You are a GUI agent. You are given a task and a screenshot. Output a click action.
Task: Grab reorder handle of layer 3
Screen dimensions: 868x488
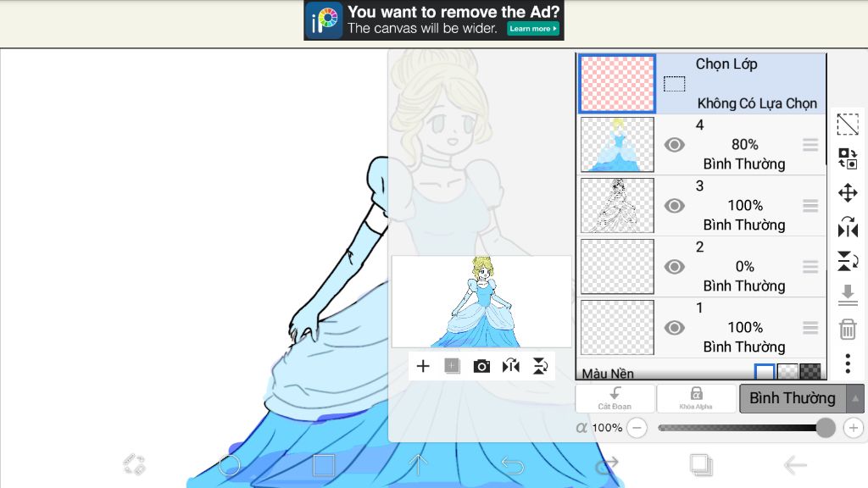tap(810, 206)
